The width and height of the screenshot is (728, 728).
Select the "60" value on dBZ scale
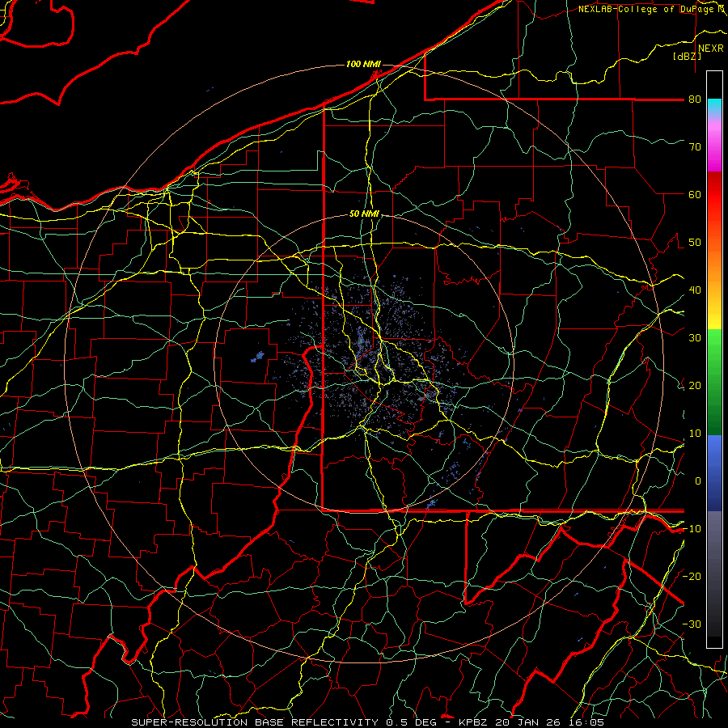(x=695, y=194)
